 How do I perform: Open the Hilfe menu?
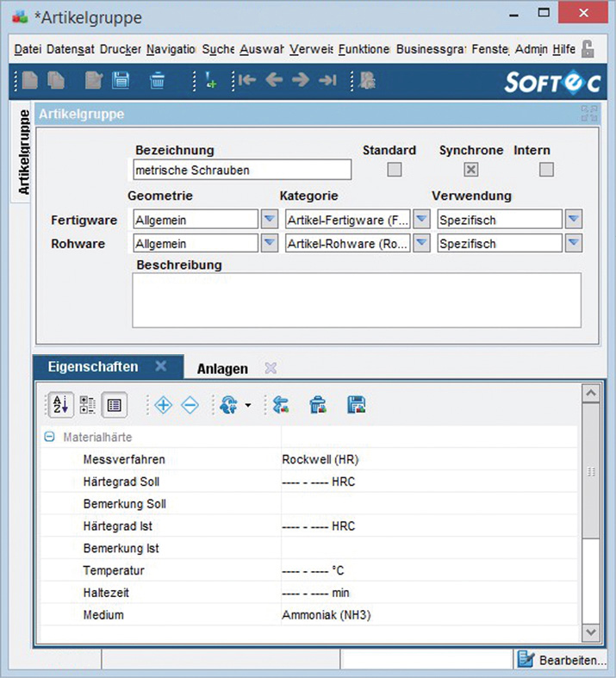click(563, 49)
